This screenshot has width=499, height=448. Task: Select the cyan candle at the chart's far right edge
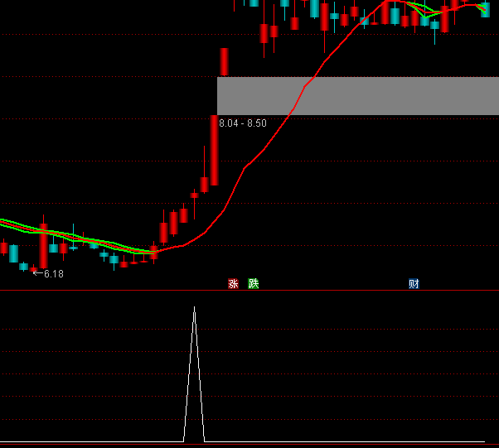pos(485,10)
